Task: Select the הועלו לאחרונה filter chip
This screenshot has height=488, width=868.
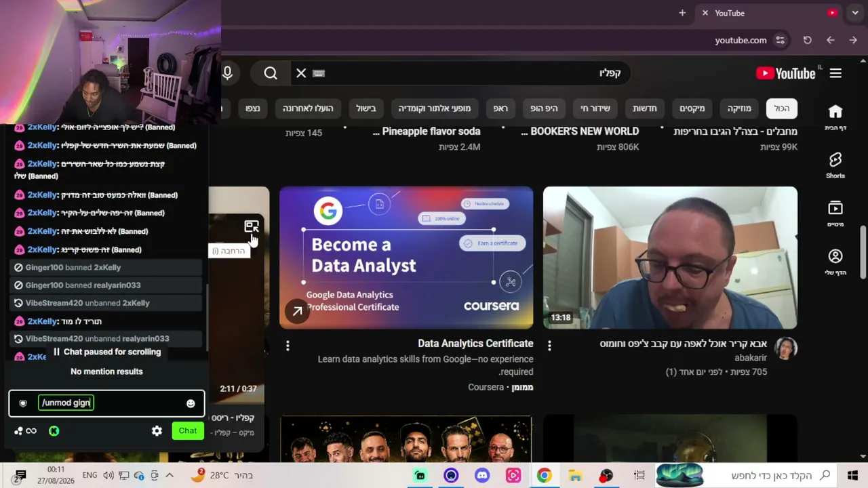Action: click(x=308, y=108)
